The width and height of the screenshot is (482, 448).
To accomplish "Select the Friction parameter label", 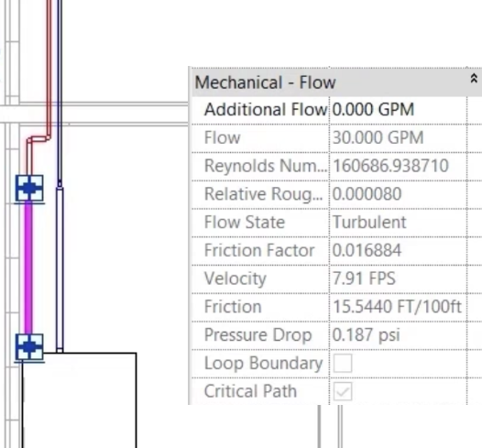I will point(233,307).
